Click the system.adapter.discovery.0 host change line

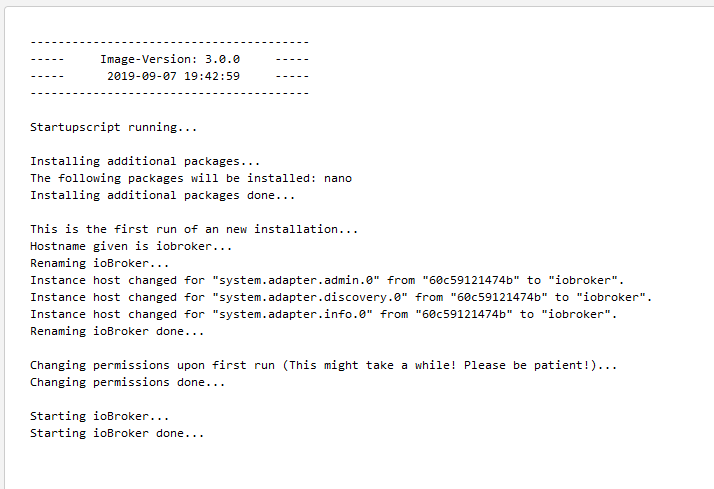point(340,297)
